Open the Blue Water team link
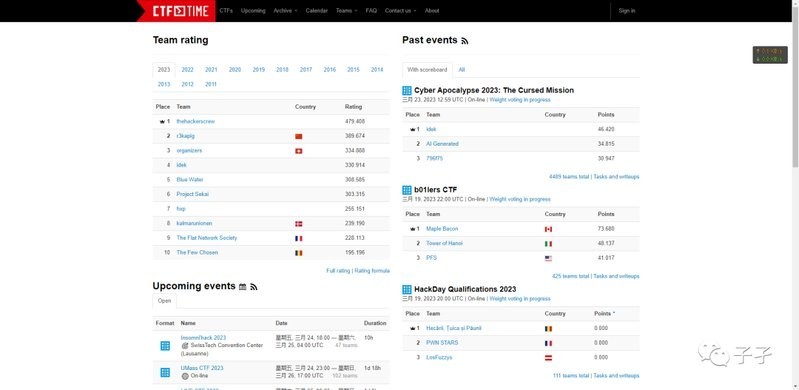This screenshot has width=799, height=390. pos(190,180)
